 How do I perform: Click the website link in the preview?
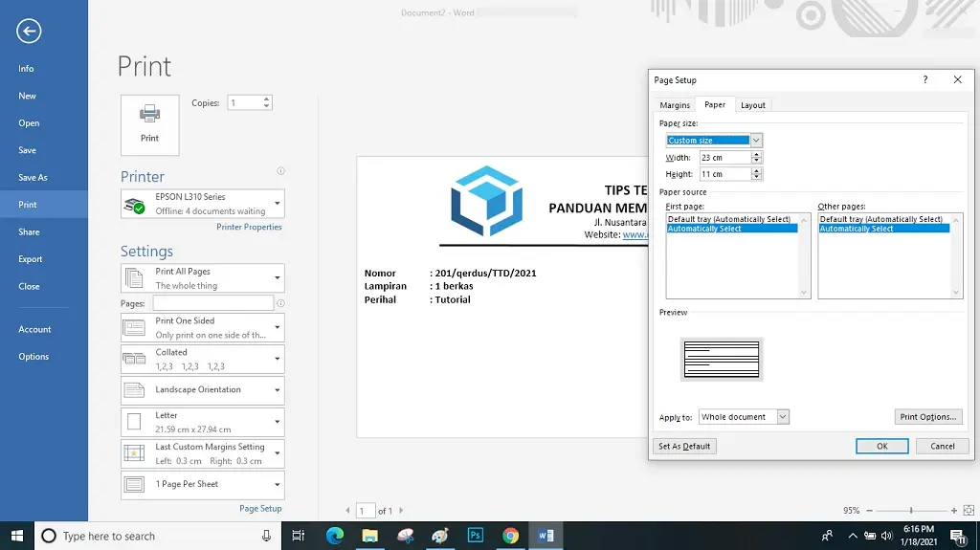point(635,234)
